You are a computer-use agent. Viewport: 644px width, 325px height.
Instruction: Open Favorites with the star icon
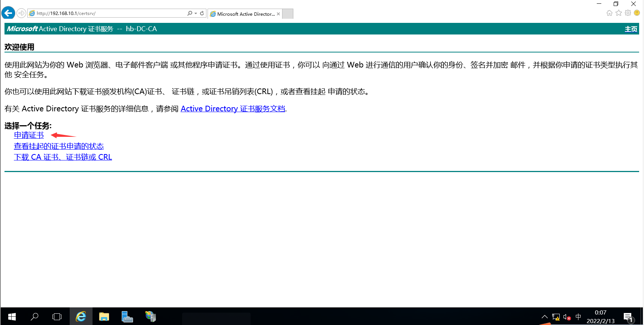pyautogui.click(x=619, y=13)
